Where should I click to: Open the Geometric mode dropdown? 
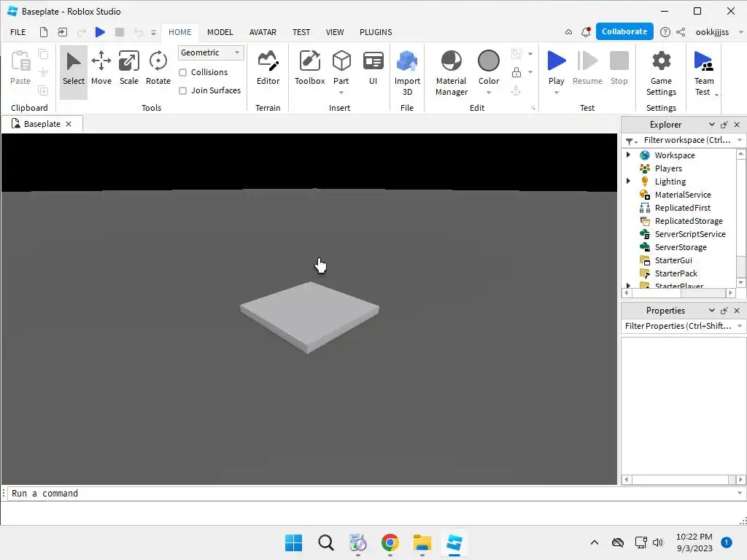coord(211,52)
